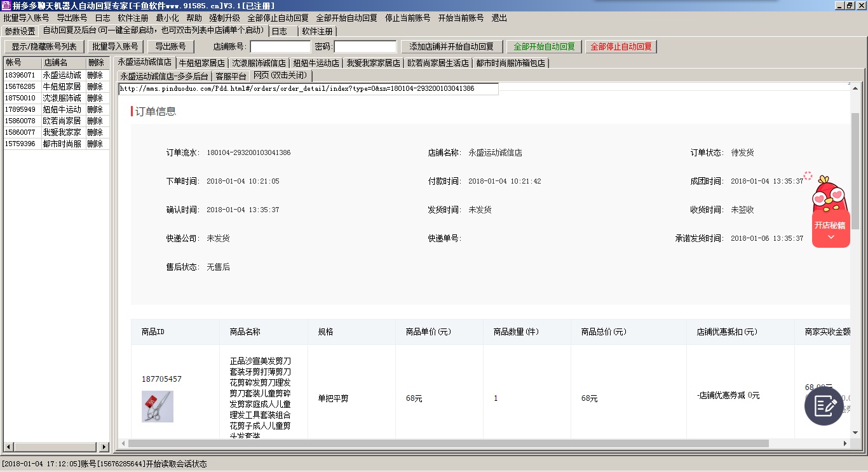Expand the chevron under 开店秘籍

(831, 238)
